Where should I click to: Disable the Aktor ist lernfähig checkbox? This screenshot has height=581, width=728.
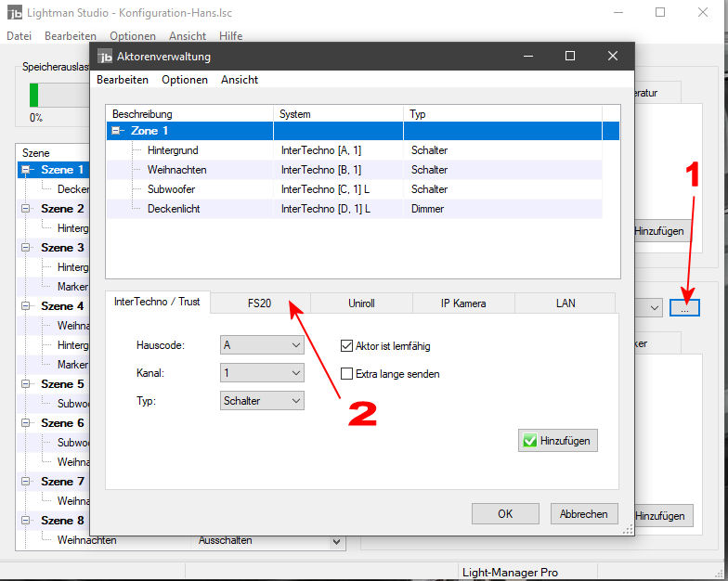[347, 346]
